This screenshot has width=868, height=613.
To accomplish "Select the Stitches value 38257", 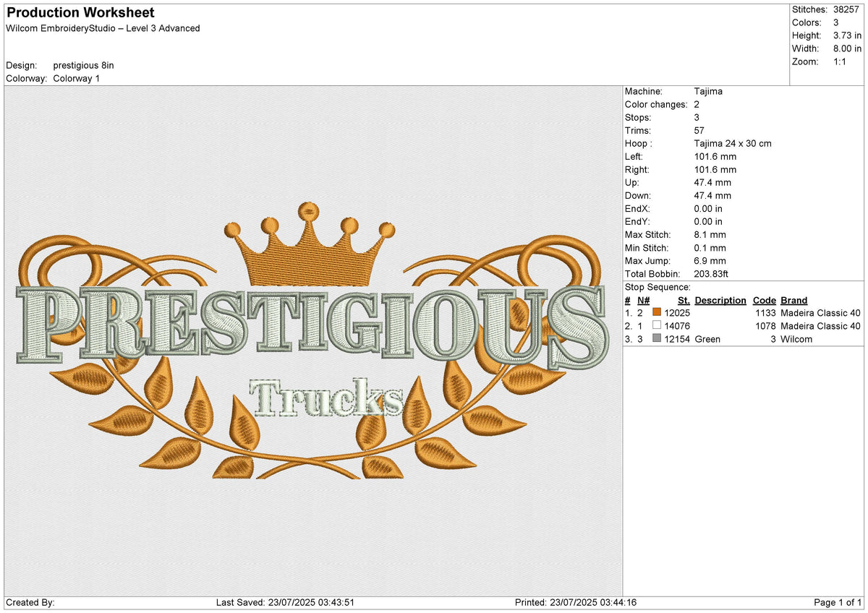I will click(x=846, y=9).
